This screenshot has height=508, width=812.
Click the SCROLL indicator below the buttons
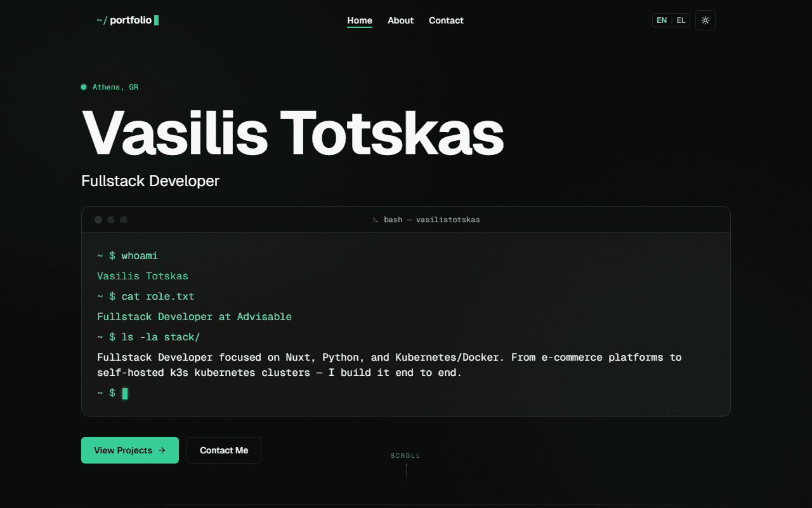(x=405, y=455)
